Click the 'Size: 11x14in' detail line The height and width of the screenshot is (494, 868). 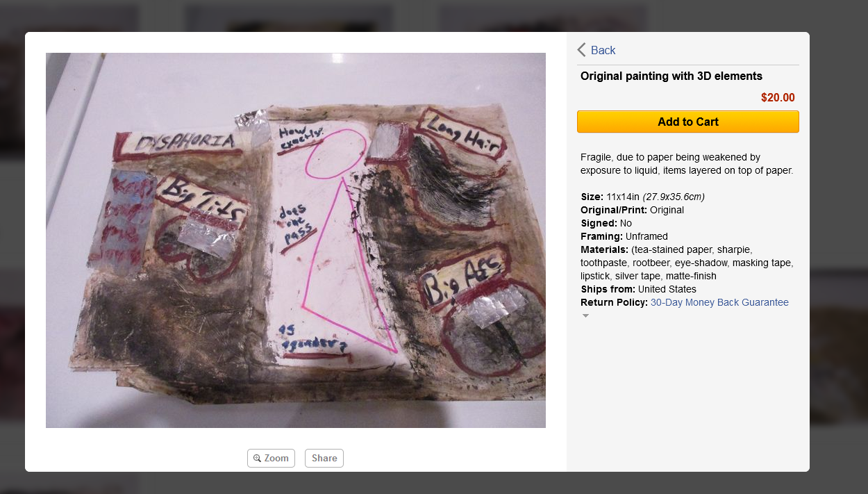click(x=643, y=197)
